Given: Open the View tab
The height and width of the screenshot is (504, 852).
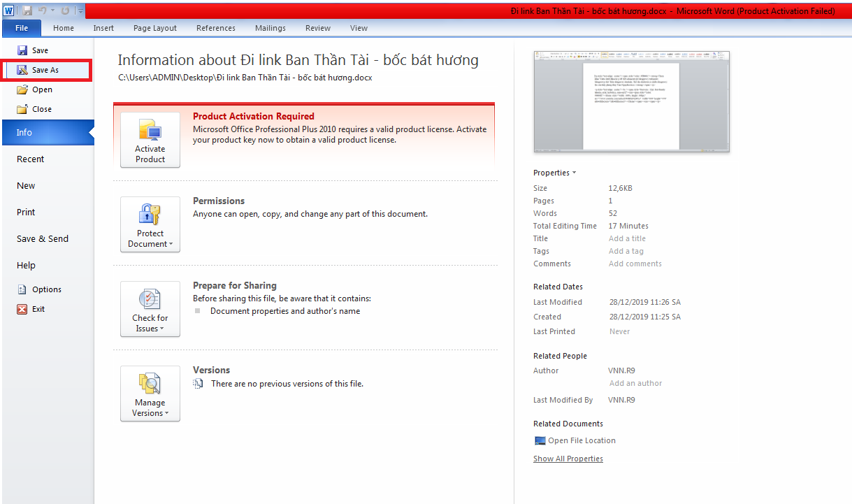Looking at the screenshot, I should (x=359, y=28).
